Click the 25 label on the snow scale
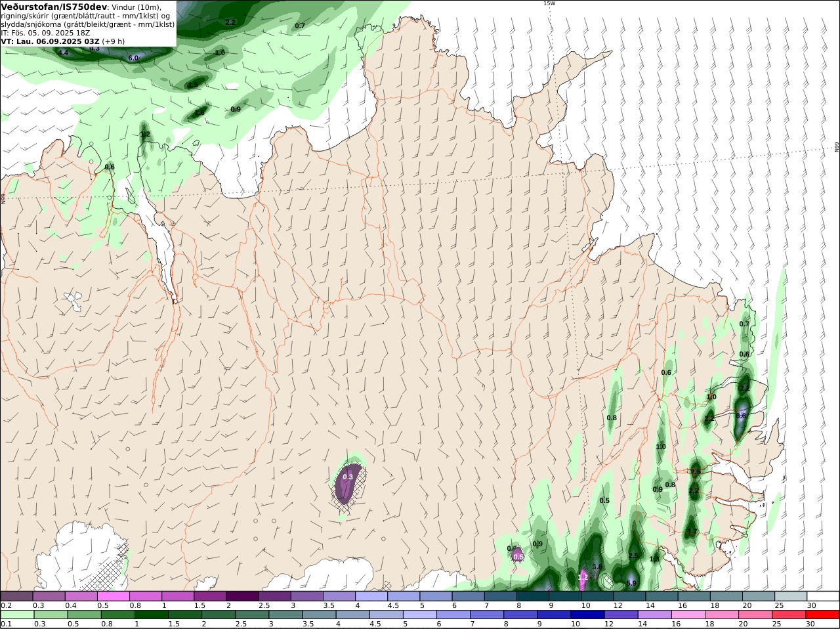840x629 pixels. [779, 605]
